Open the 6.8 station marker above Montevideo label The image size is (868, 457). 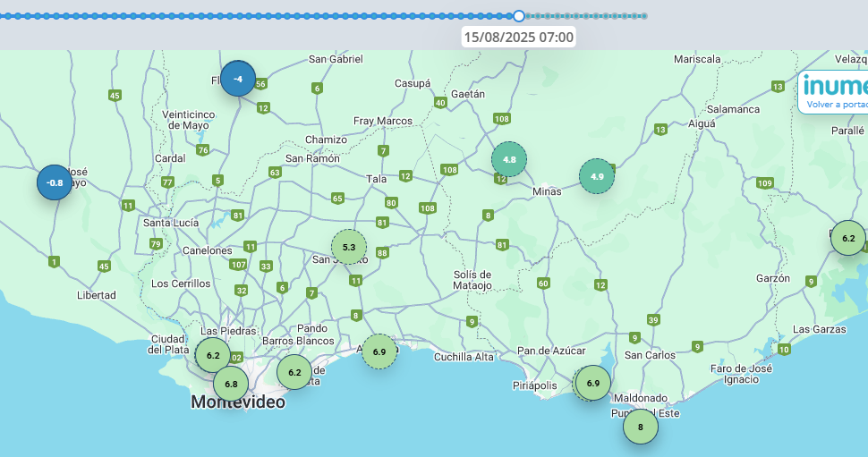[x=230, y=384]
